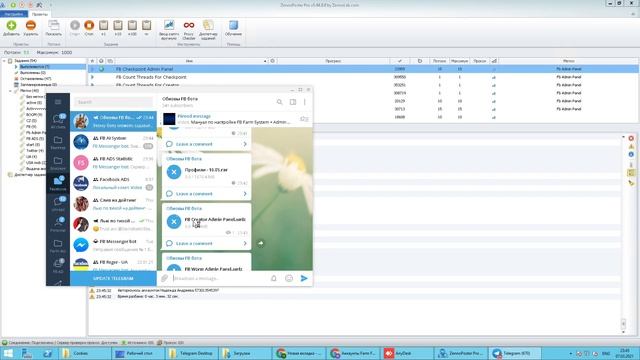Image resolution: width=640 pixels, height=360 pixels.
Task: Select the Остановлены tree item
Action: 36,78
